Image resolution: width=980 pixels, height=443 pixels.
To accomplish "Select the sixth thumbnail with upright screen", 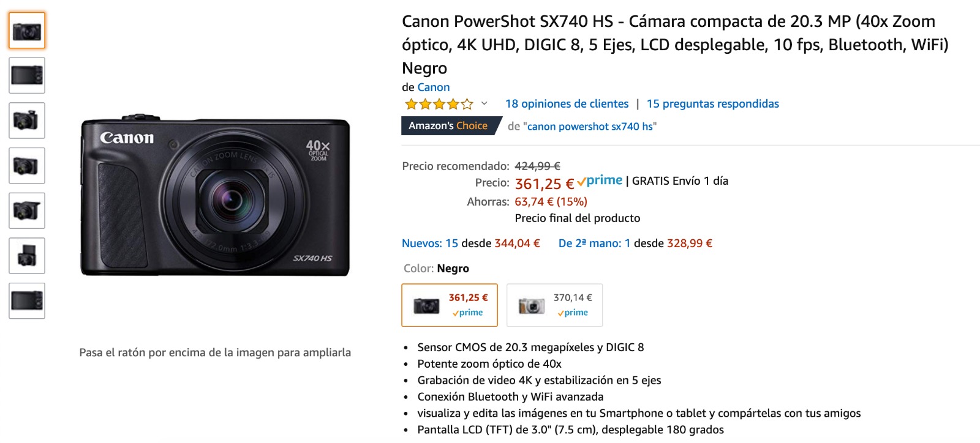I will 27,256.
